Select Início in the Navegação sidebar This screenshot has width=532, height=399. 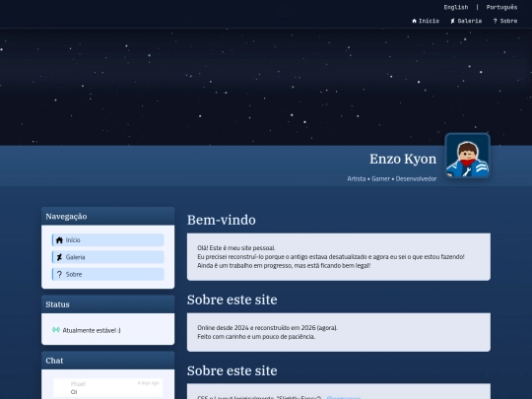[x=108, y=239]
